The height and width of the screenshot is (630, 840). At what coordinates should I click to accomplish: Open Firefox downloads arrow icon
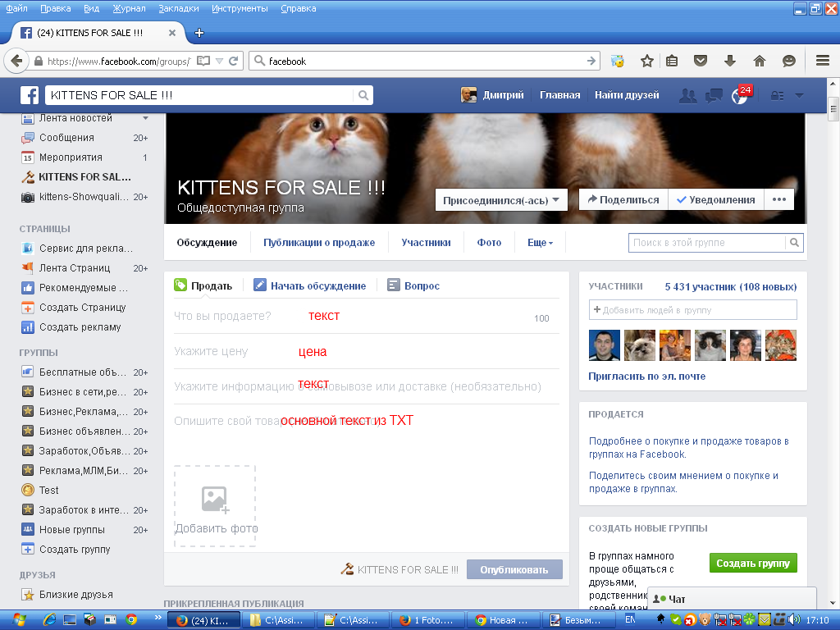pyautogui.click(x=729, y=61)
